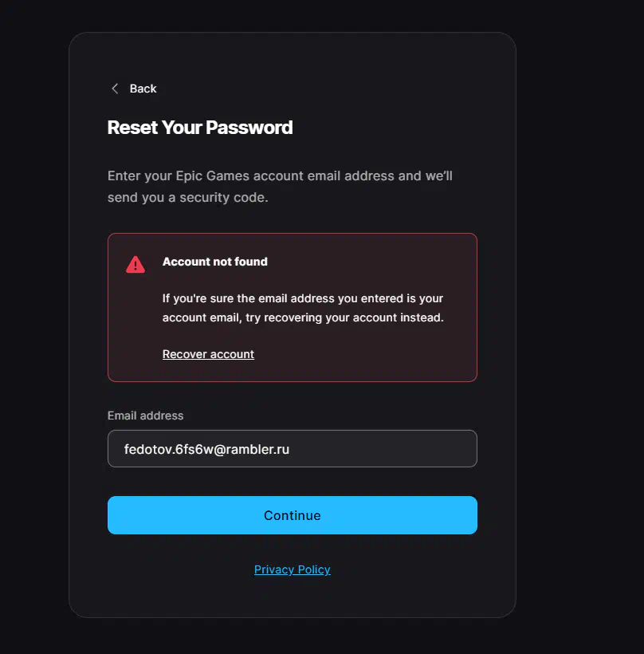Click the Reset Your Password heading

(x=200, y=128)
